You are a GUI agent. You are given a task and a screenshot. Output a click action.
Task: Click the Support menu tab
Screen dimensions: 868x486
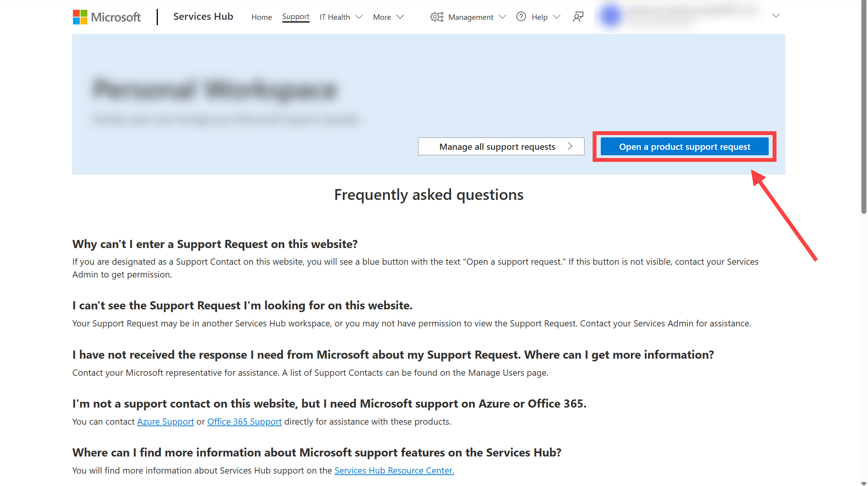point(296,16)
